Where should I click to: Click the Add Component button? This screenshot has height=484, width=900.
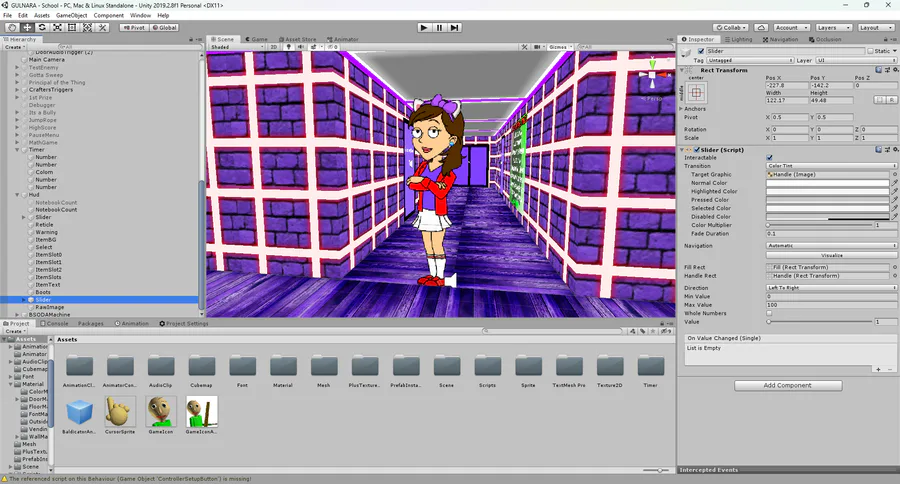[788, 386]
